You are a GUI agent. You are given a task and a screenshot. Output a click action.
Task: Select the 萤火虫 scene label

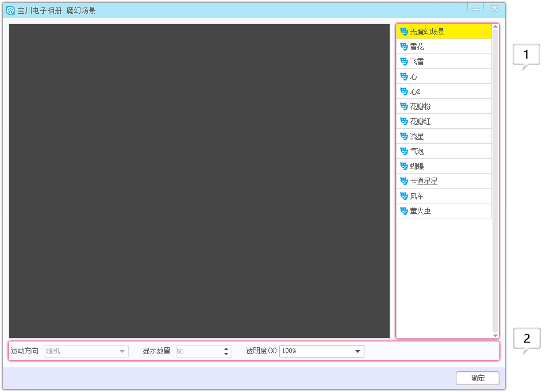(420, 212)
